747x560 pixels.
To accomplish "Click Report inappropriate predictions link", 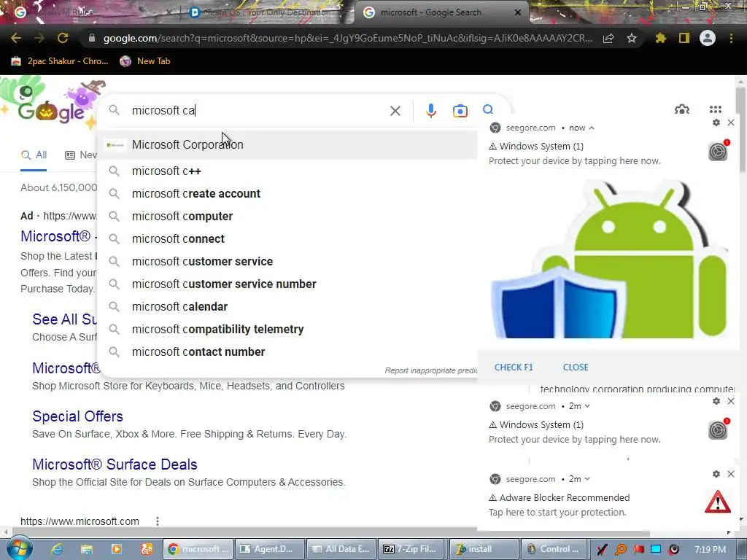I will 431,370.
